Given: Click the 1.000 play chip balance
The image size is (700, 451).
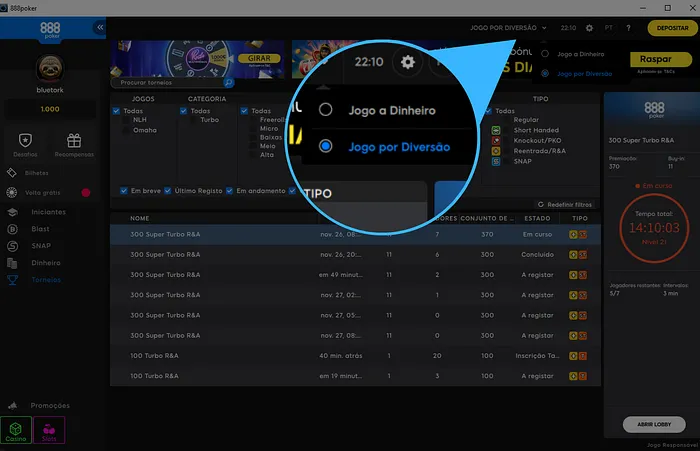Looking at the screenshot, I should pos(50,109).
